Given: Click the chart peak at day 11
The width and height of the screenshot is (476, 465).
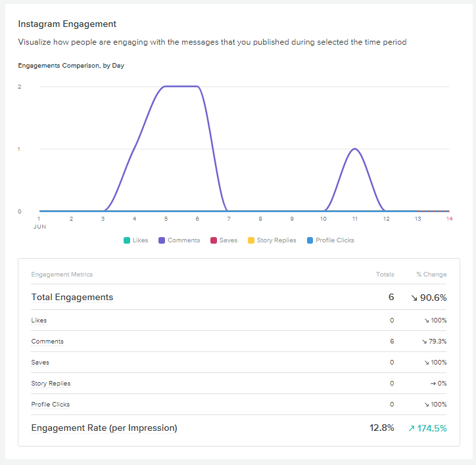Looking at the screenshot, I should click(x=355, y=149).
